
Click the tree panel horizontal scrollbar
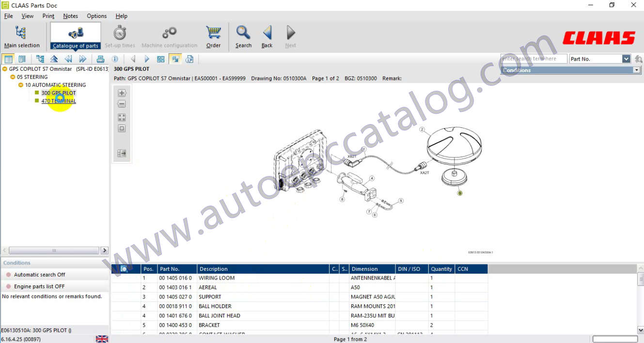click(54, 250)
